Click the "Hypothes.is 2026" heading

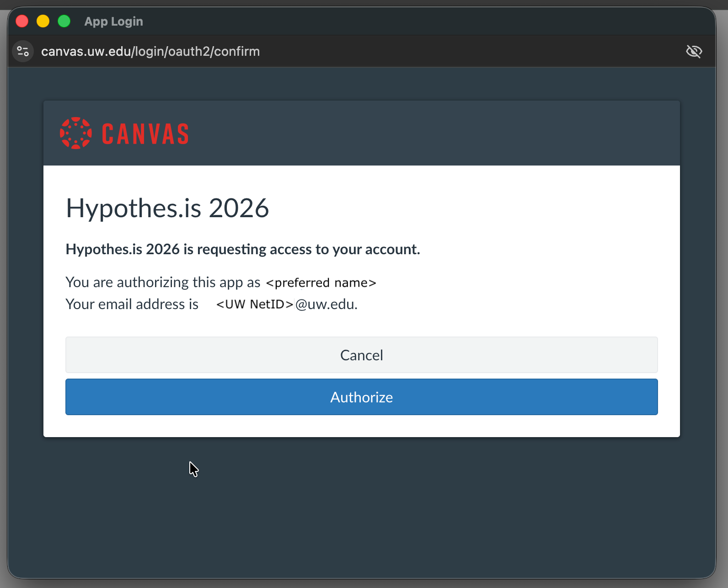tap(167, 208)
